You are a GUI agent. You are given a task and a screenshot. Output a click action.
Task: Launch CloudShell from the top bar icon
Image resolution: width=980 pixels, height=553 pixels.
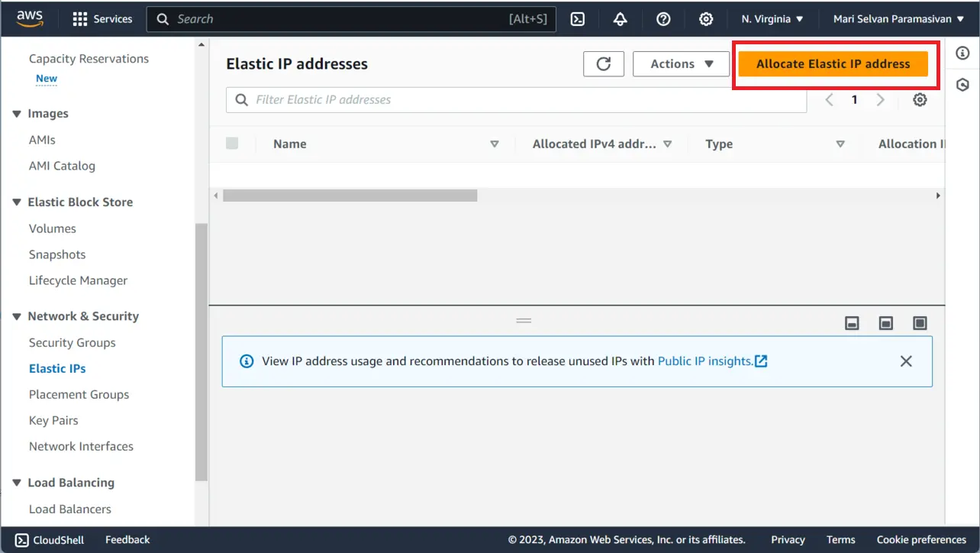pos(578,19)
